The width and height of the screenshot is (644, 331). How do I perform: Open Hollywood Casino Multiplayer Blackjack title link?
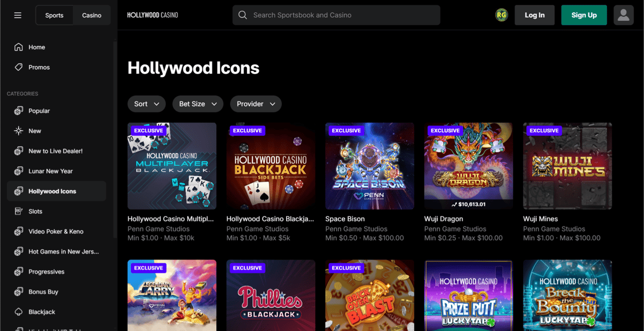(171, 219)
